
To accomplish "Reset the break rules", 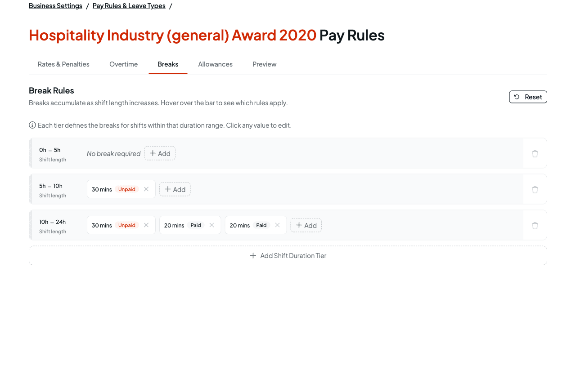I will [x=528, y=97].
